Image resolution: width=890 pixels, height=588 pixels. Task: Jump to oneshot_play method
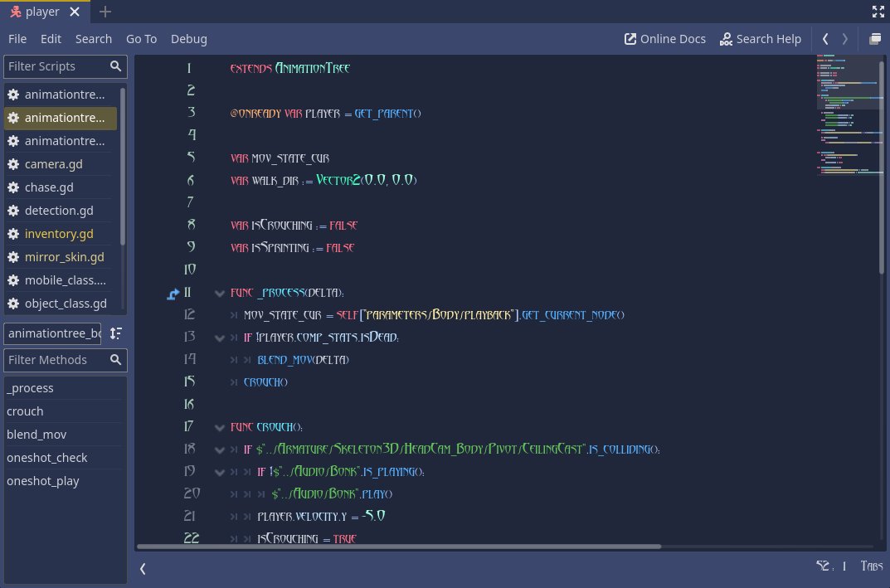[64, 481]
